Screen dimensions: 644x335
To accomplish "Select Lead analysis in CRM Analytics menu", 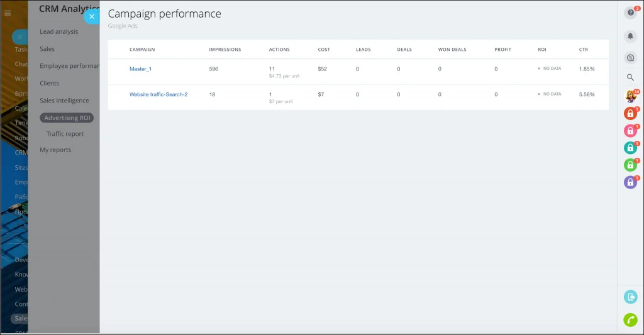I will (58, 31).
